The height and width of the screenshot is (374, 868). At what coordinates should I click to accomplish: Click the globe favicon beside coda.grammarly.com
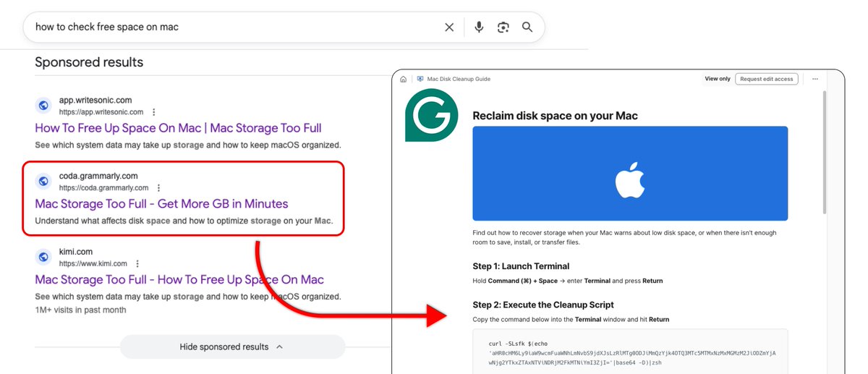point(43,182)
